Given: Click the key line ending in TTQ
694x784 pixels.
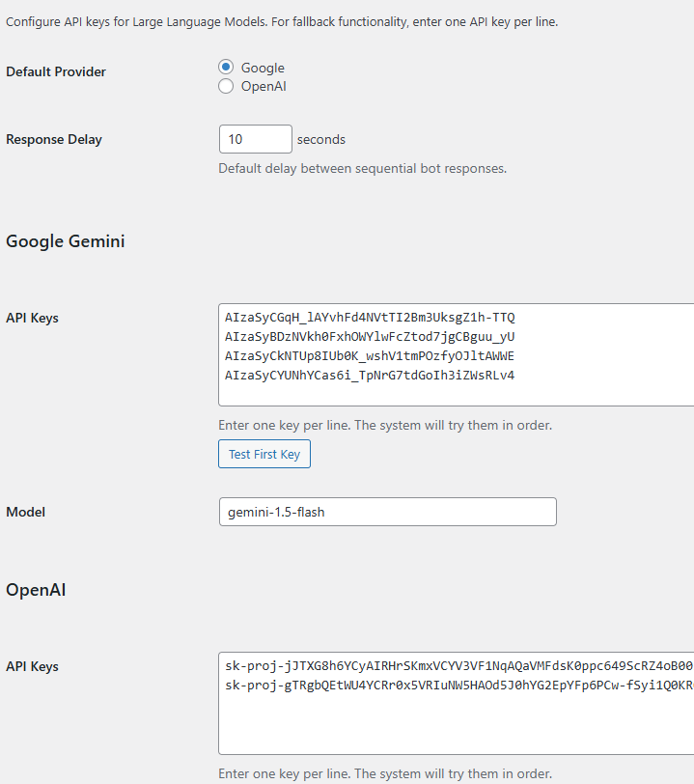Looking at the screenshot, I should [370, 318].
